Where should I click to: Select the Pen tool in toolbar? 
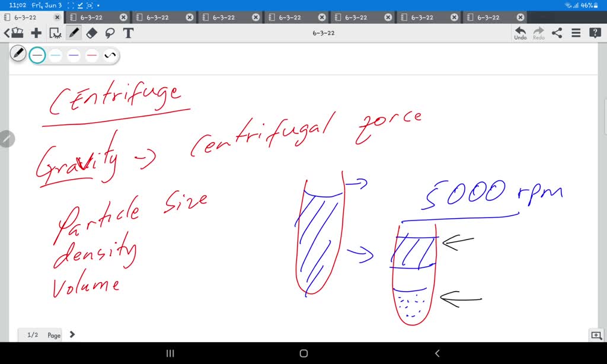tap(74, 33)
